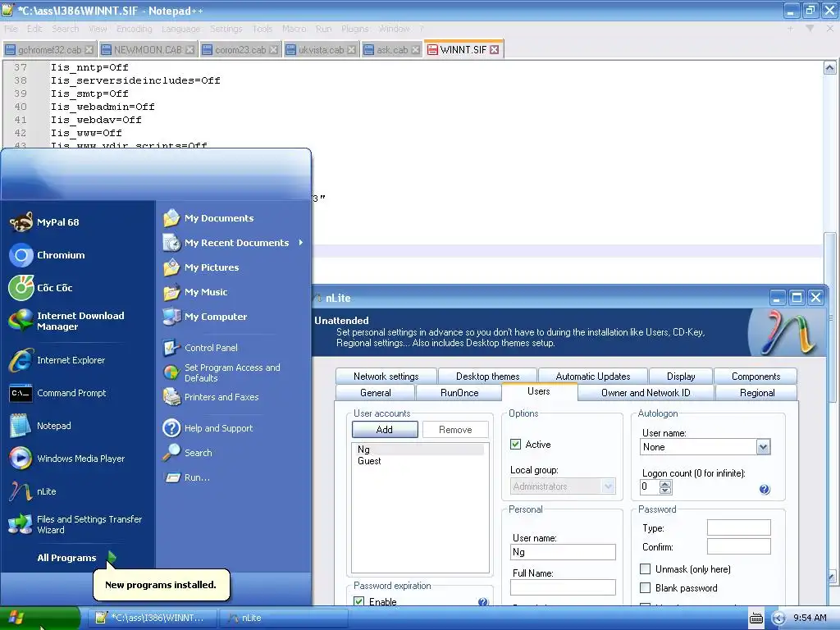Switch to the gchromef32.cab document tab

[x=49, y=50]
